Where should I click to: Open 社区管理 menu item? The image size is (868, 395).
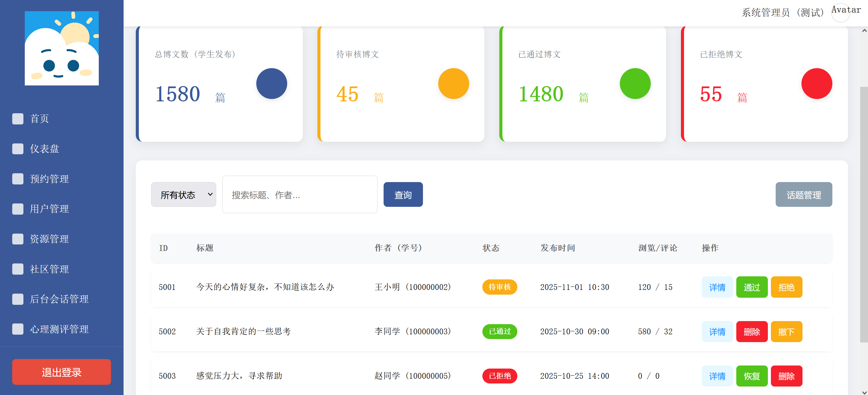49,269
